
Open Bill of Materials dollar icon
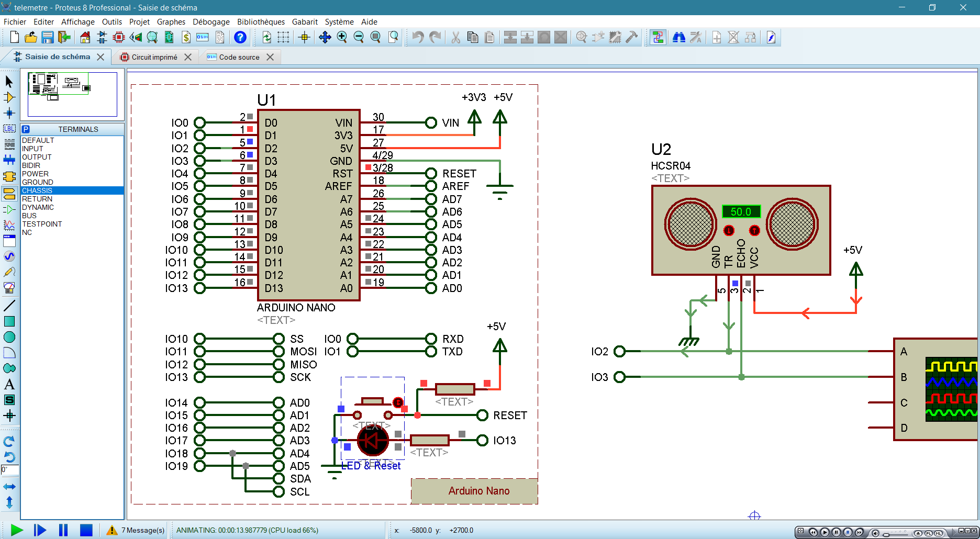[186, 37]
